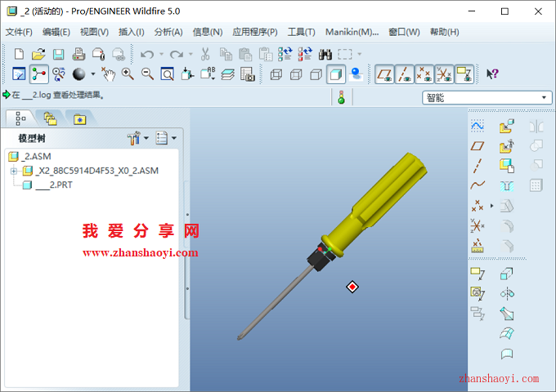Click the traffic light regeneration status
The height and width of the screenshot is (392, 556).
(x=341, y=97)
